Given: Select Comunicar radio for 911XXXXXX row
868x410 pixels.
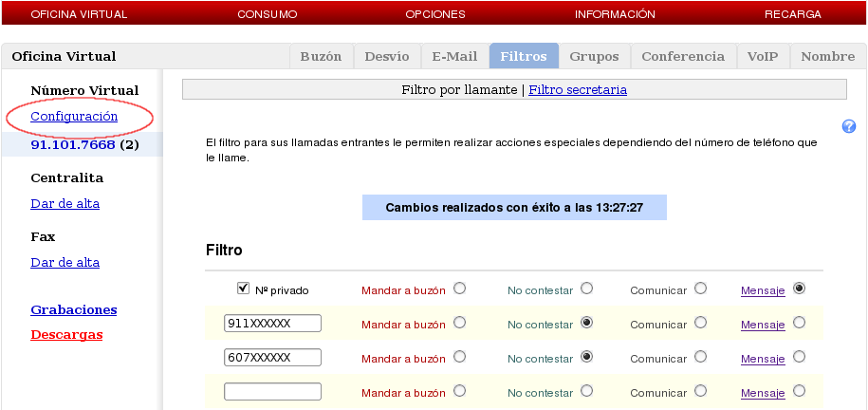Looking at the screenshot, I should [x=700, y=323].
